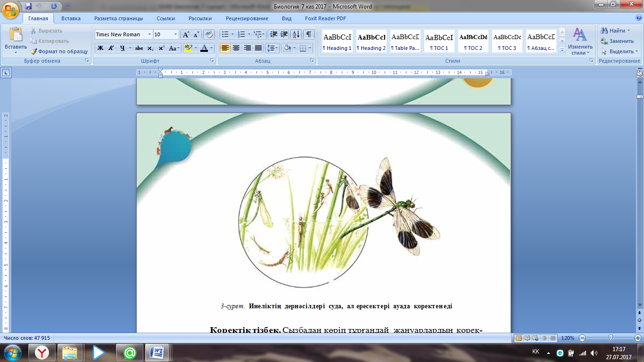The height and width of the screenshot is (362, 644).
Task: Click the Sort A-Z icon
Action: [296, 34]
